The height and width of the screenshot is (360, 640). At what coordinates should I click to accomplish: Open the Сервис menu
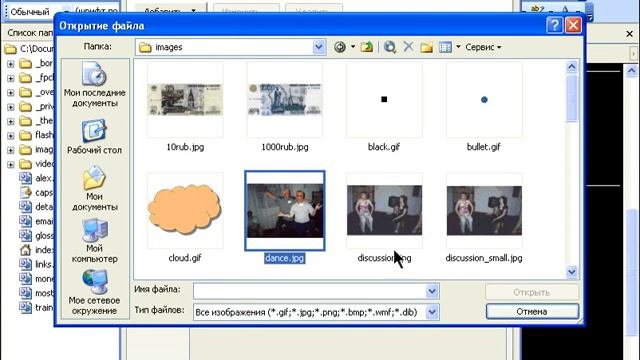click(483, 47)
